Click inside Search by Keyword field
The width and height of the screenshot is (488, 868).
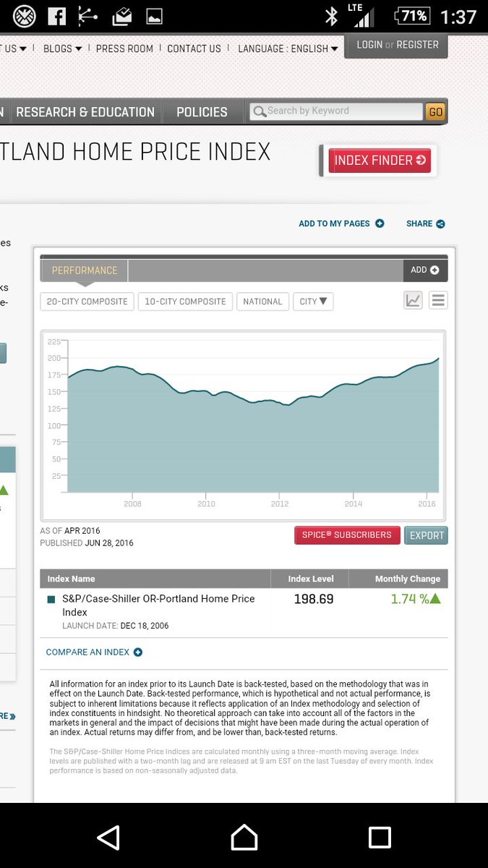pos(336,111)
